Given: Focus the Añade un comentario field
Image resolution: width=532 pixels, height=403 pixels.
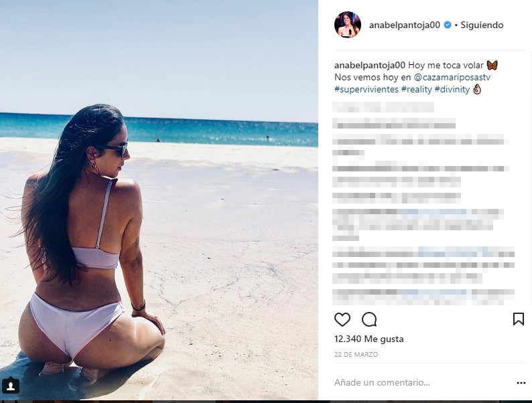Looking at the screenshot, I should coord(421,383).
